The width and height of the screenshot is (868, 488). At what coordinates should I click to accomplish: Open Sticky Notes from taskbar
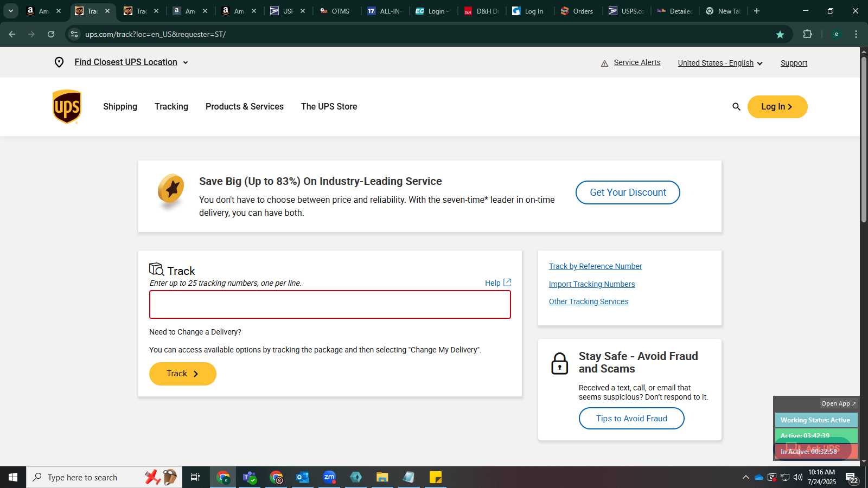pos(436,477)
